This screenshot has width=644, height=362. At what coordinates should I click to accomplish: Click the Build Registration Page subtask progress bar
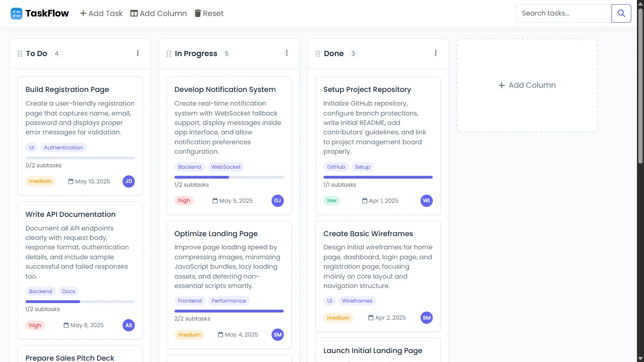[x=80, y=158]
